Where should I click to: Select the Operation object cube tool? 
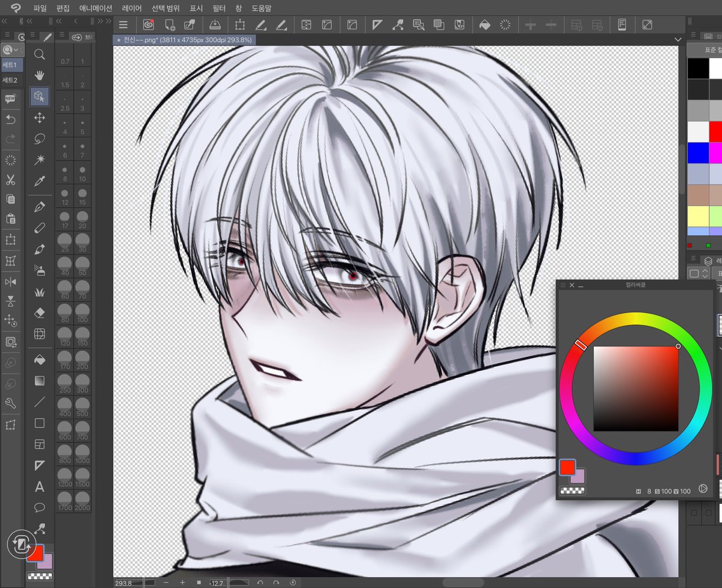click(40, 96)
